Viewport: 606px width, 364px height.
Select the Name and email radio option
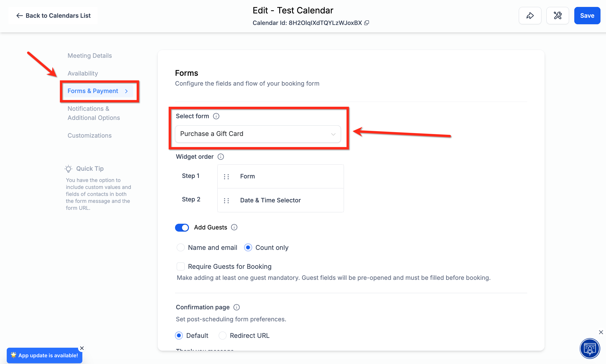pos(181,247)
